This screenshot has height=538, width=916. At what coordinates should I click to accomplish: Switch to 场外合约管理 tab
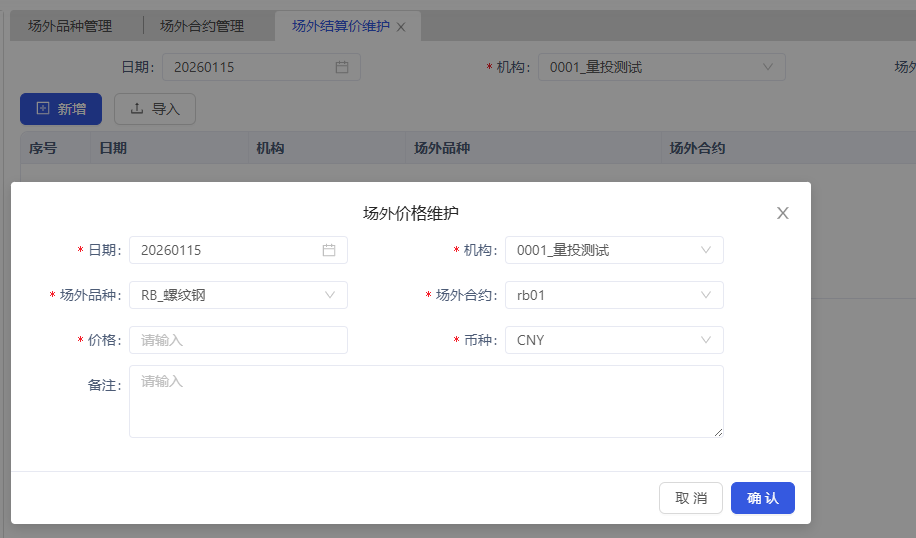pyautogui.click(x=202, y=26)
